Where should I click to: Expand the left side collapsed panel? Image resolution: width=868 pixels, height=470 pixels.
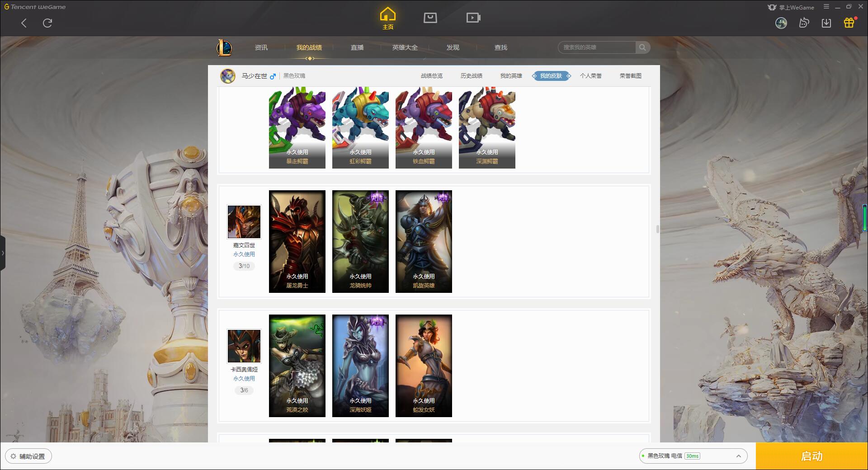tap(3, 253)
